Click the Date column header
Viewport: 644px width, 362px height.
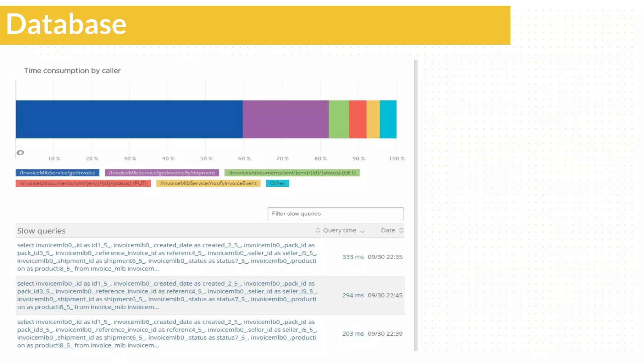click(388, 230)
